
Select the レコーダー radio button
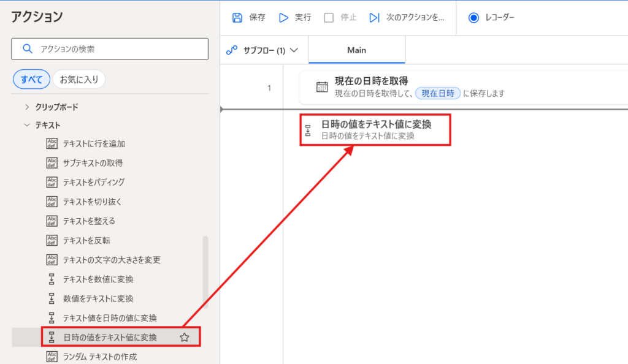click(473, 18)
